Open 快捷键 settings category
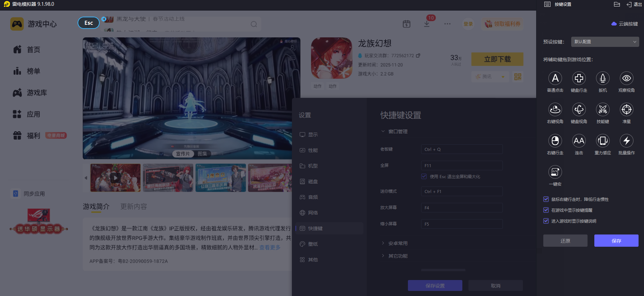Screen dimensions: 644x296 (x=329, y=228)
